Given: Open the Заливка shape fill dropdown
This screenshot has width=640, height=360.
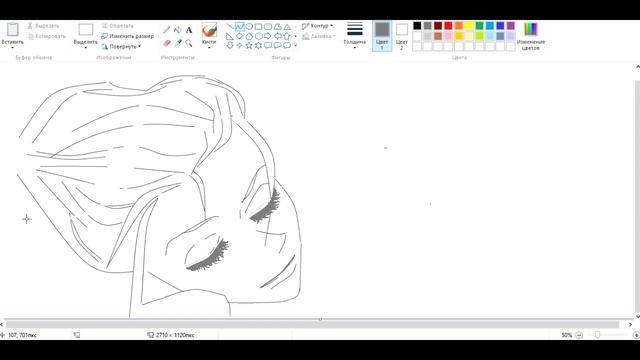Looking at the screenshot, I should pos(319,36).
